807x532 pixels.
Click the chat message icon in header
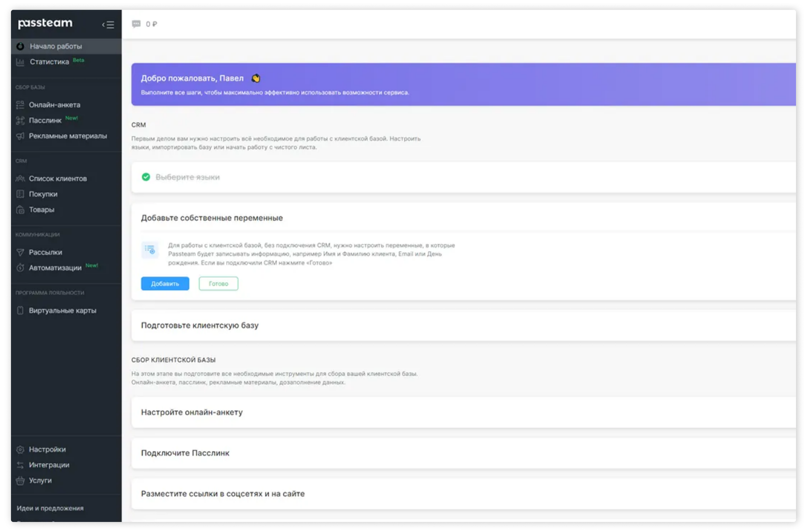(x=136, y=24)
